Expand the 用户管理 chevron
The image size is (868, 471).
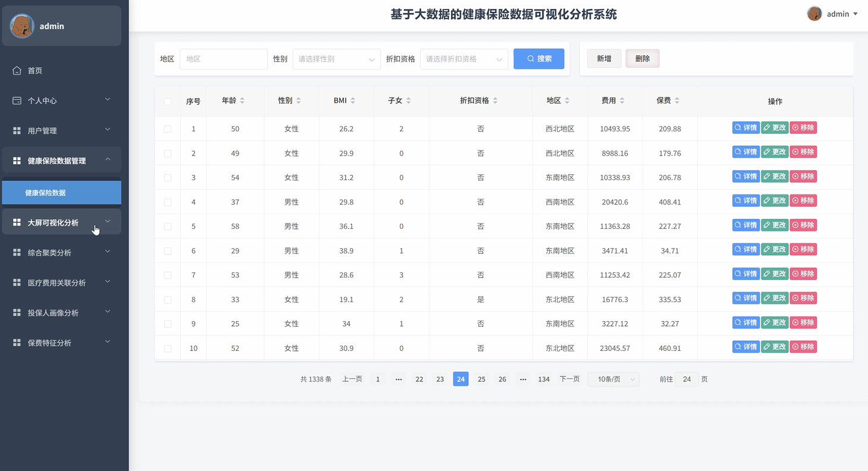(x=108, y=129)
